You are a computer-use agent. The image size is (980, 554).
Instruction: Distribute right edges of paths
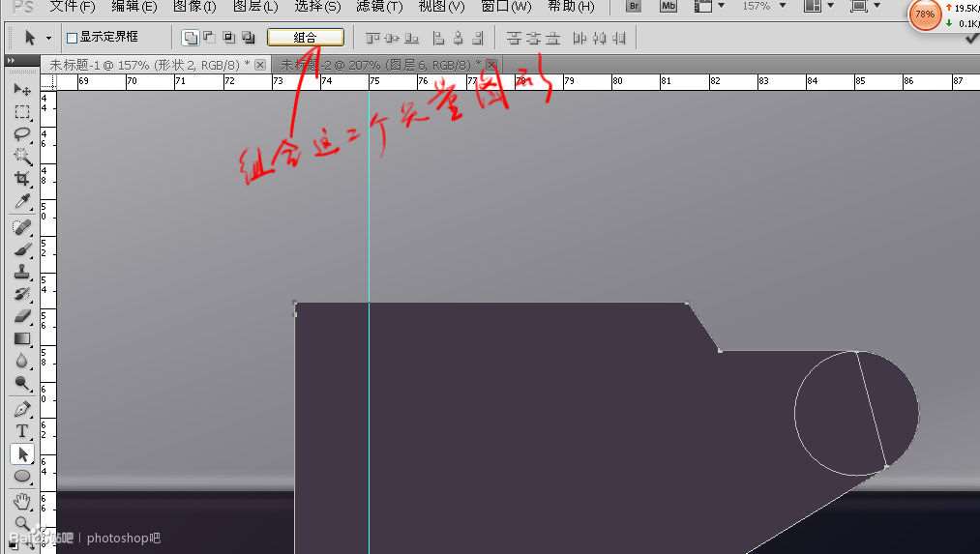point(619,39)
